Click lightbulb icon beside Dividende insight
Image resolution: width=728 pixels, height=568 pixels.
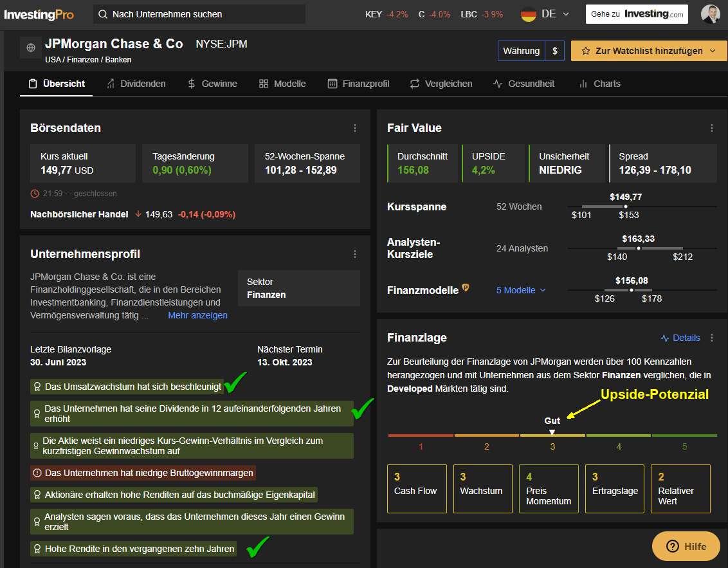coord(37,414)
